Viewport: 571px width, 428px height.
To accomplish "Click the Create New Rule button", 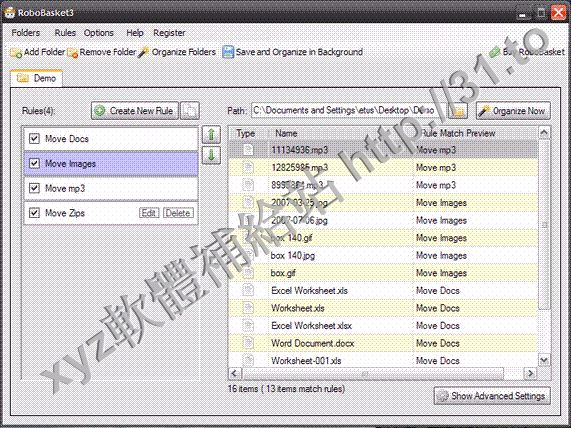I will pos(135,111).
